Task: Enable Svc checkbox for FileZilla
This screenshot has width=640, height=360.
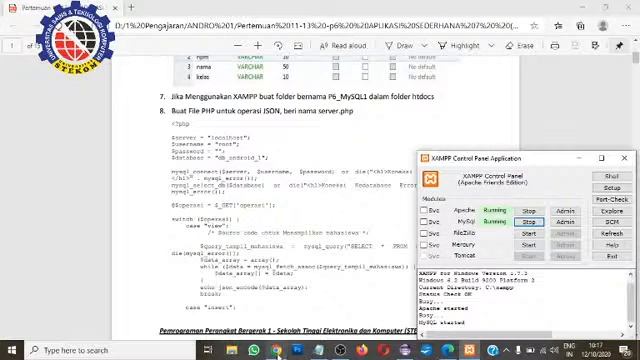Action: click(x=424, y=233)
